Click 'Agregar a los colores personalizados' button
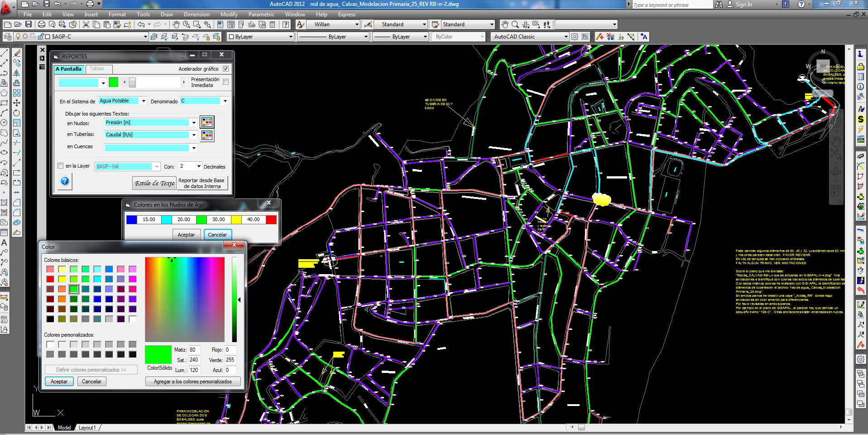This screenshot has width=868, height=435. pos(192,382)
